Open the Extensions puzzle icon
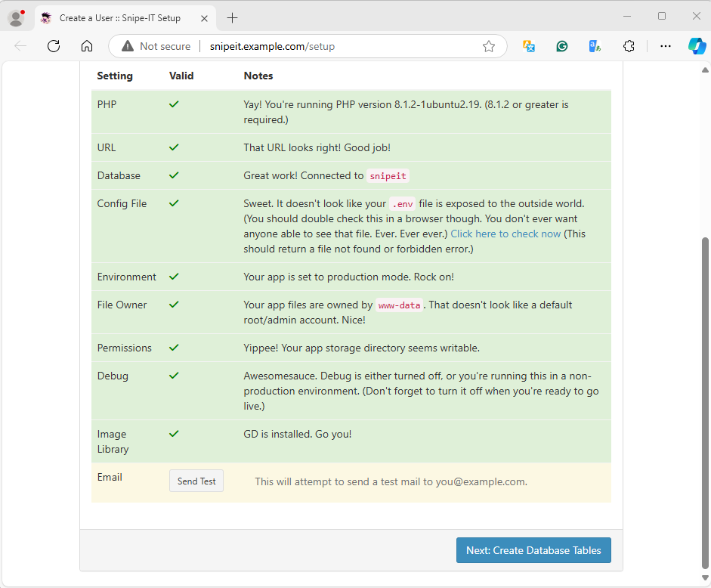This screenshot has height=588, width=711. click(x=629, y=46)
